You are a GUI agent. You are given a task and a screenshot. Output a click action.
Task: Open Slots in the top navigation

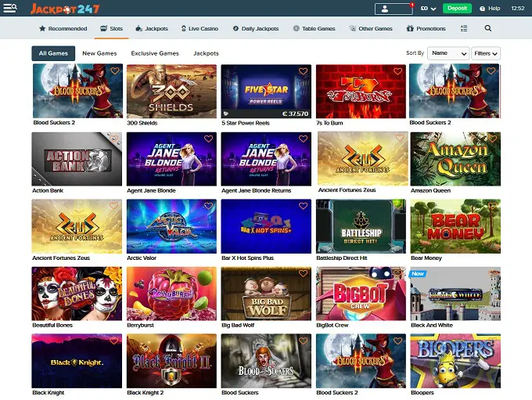[x=111, y=28]
